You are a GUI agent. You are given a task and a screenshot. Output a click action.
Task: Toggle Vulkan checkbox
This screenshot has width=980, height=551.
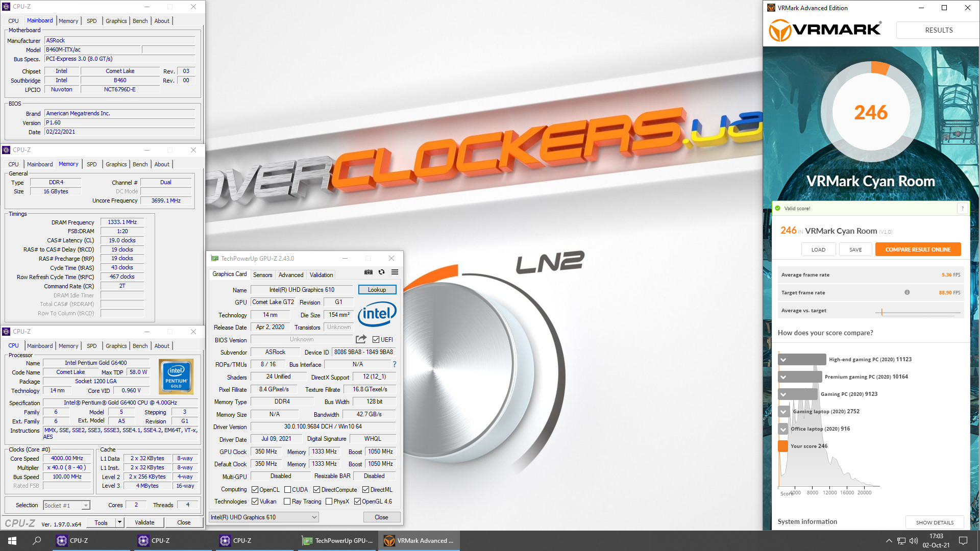point(255,502)
